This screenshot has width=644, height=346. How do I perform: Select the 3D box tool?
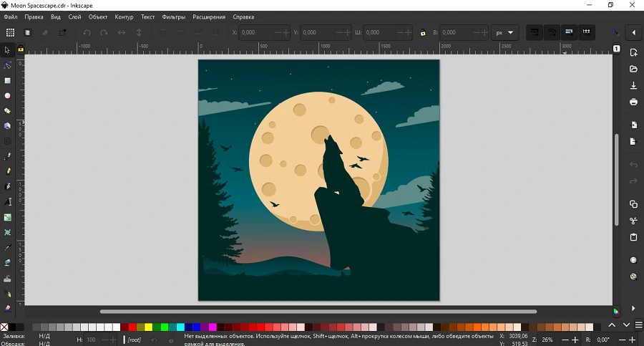(7, 126)
